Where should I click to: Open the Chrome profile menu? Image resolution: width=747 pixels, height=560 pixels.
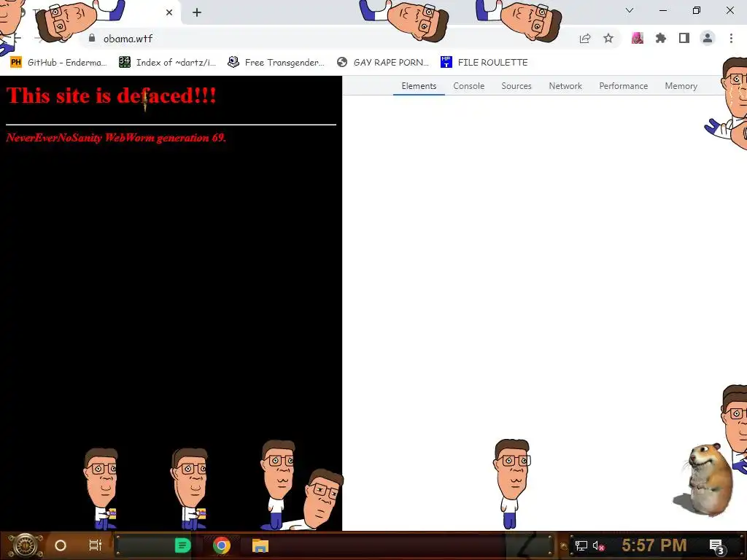[708, 38]
